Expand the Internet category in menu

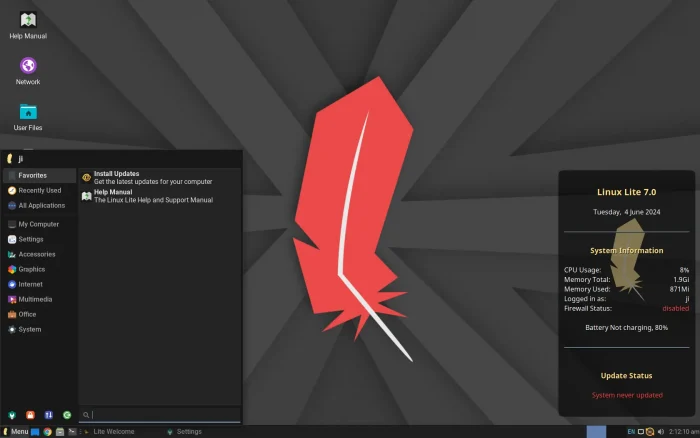pyautogui.click(x=30, y=284)
